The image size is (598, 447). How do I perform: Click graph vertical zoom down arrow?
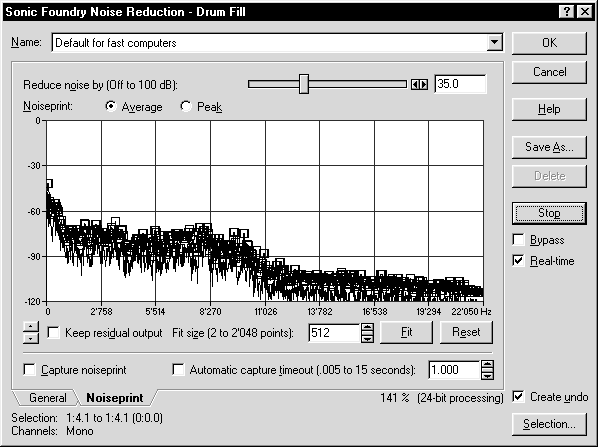coord(31,338)
